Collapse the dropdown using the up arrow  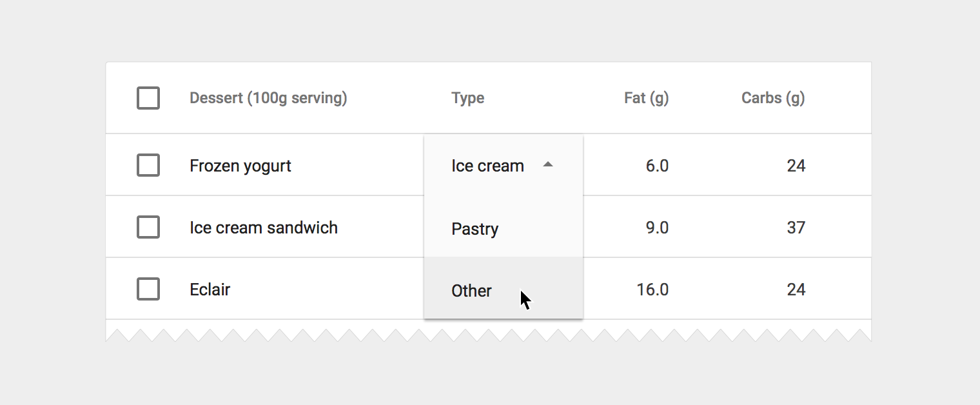tap(548, 165)
